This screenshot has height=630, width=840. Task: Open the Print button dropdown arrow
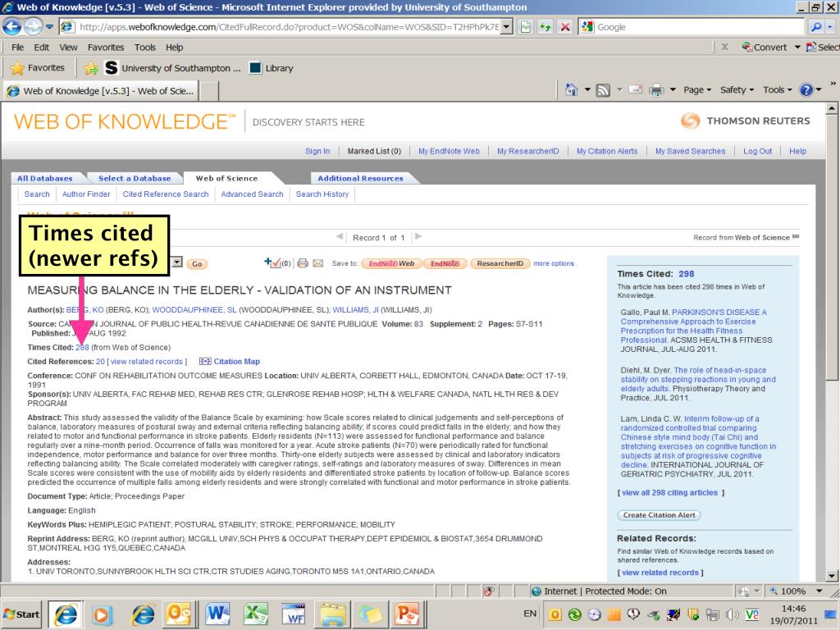pyautogui.click(x=673, y=90)
